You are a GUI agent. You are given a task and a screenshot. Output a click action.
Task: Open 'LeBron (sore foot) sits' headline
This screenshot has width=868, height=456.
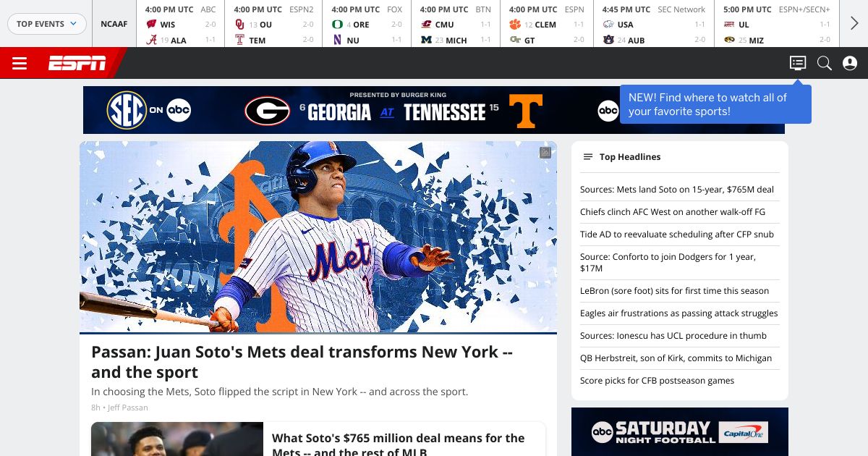[x=674, y=291]
